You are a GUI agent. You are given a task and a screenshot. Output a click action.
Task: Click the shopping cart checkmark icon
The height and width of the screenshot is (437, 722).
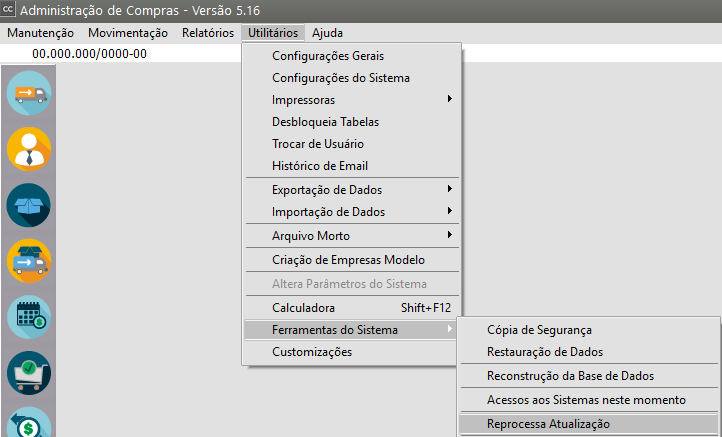click(x=29, y=372)
